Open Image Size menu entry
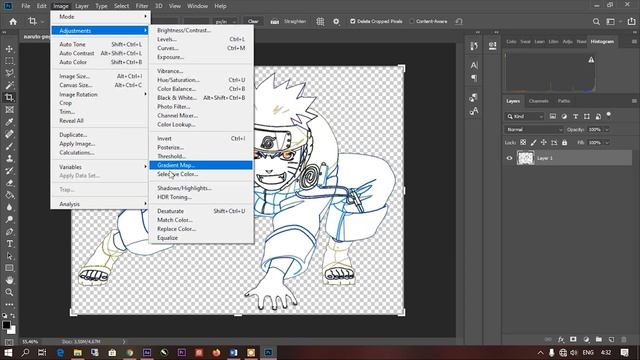The image size is (640, 360). coord(100,76)
